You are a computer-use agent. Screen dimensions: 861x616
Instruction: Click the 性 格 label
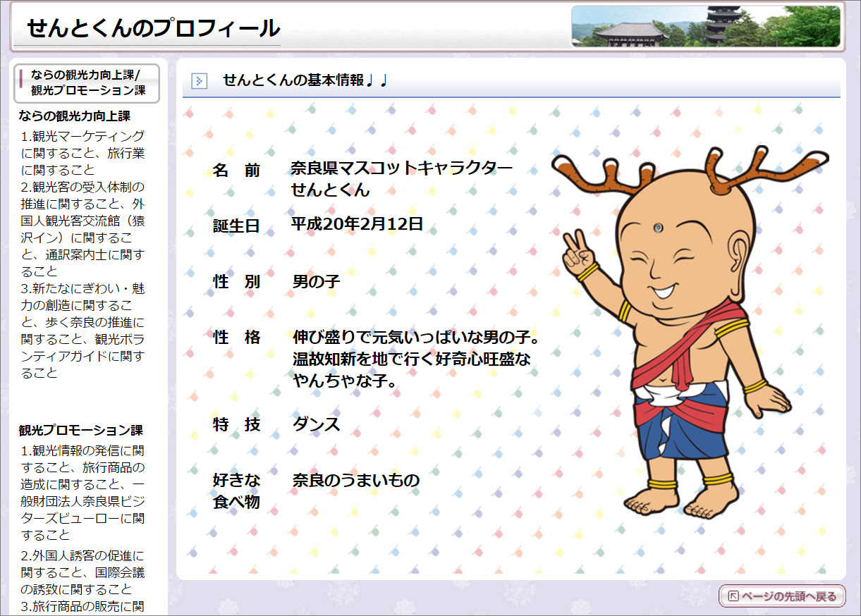[x=236, y=338]
